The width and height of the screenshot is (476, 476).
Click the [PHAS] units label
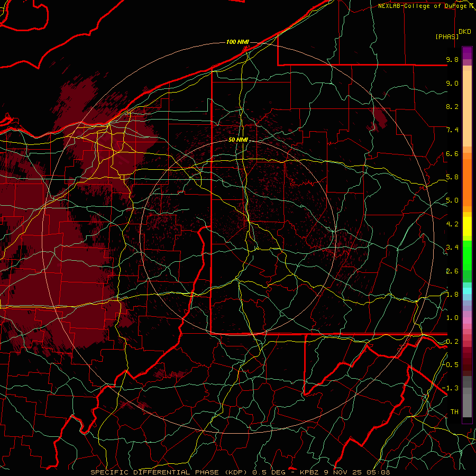[x=447, y=36]
